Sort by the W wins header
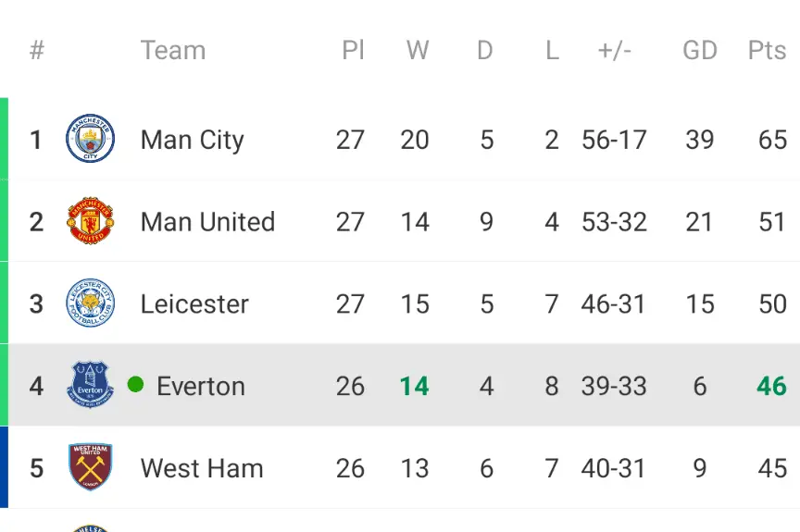 [418, 50]
